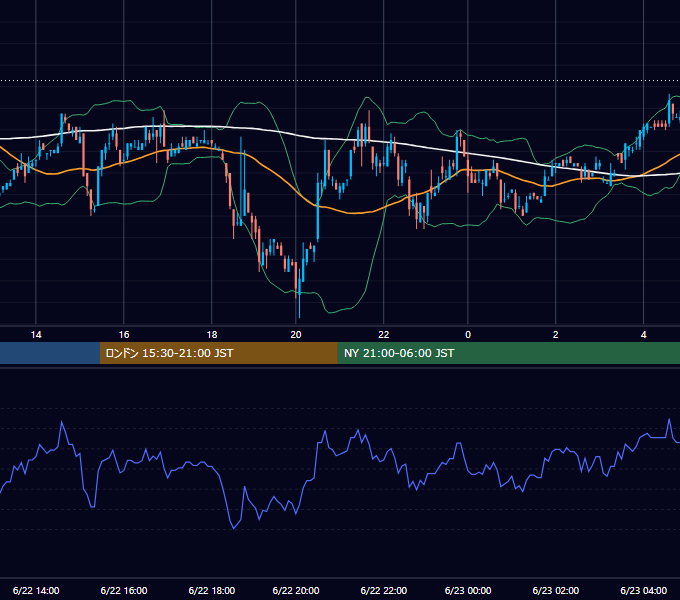Click the blue session bar before ロンドン

click(50, 353)
